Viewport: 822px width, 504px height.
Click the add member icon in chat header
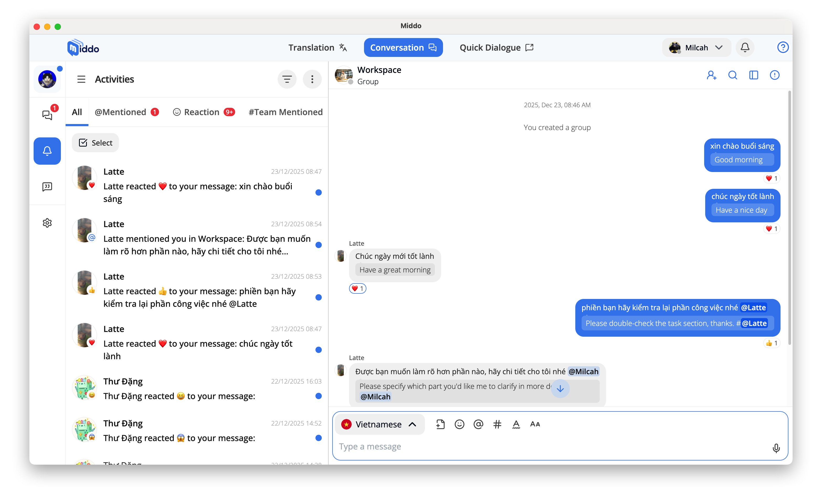[x=711, y=75]
